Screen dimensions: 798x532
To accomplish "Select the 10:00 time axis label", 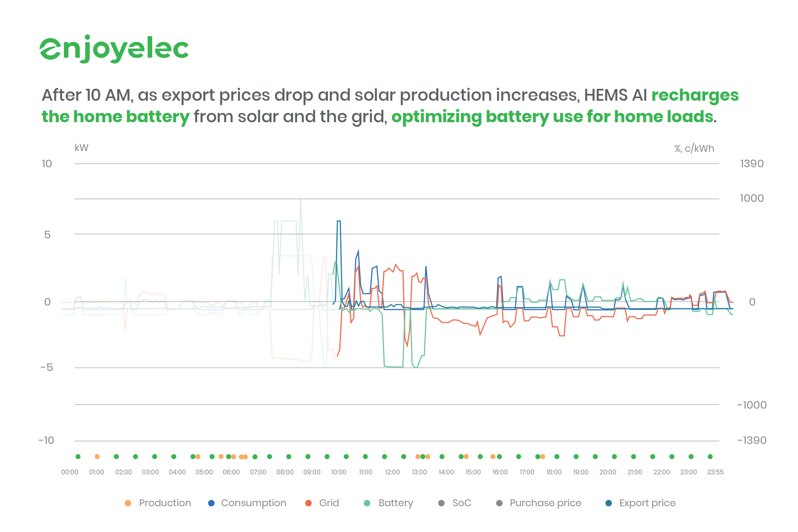I will coord(339,472).
